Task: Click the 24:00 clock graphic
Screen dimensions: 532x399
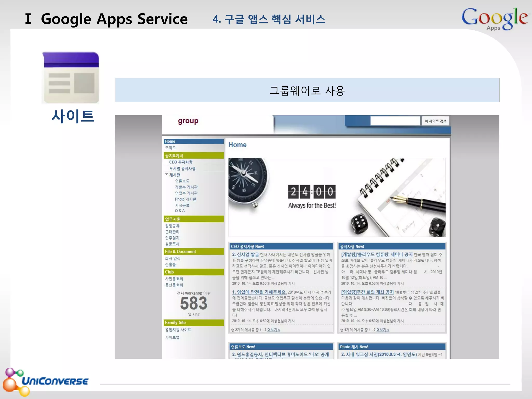Action: coord(312,192)
